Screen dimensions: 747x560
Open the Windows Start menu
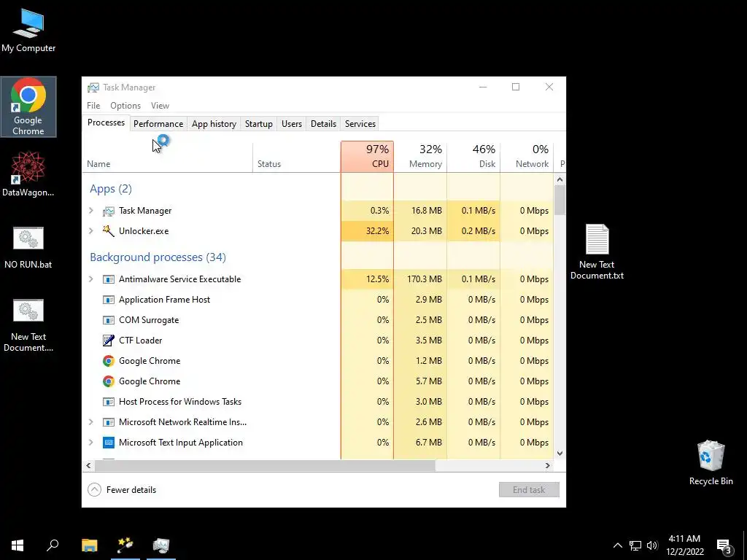point(18,545)
